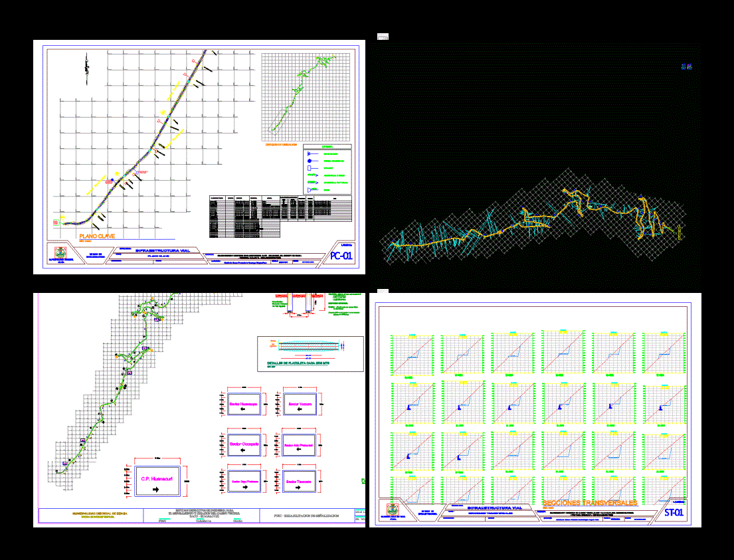Viewport: 734px width, 560px height.
Task: Select the blue filled-circle symbol in the legend
Action: pyautogui.click(x=310, y=161)
